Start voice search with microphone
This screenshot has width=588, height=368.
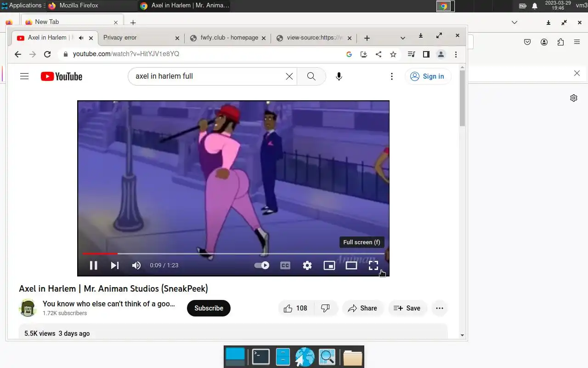[339, 76]
